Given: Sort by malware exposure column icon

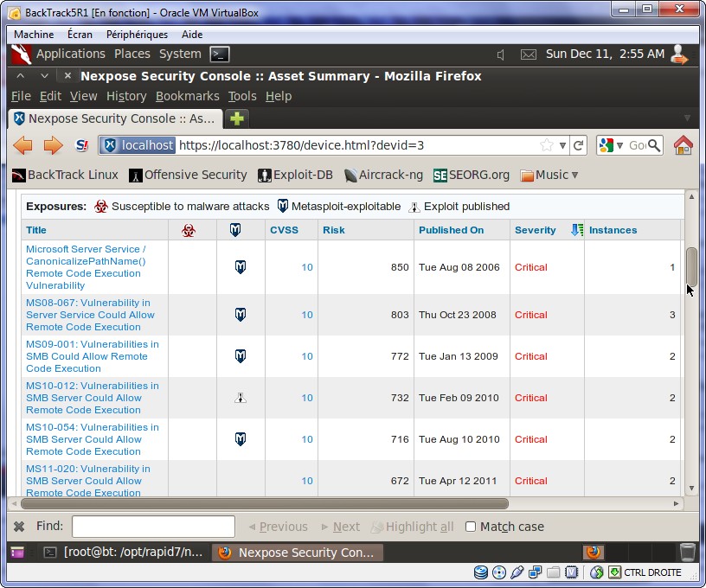Looking at the screenshot, I should click(x=189, y=231).
